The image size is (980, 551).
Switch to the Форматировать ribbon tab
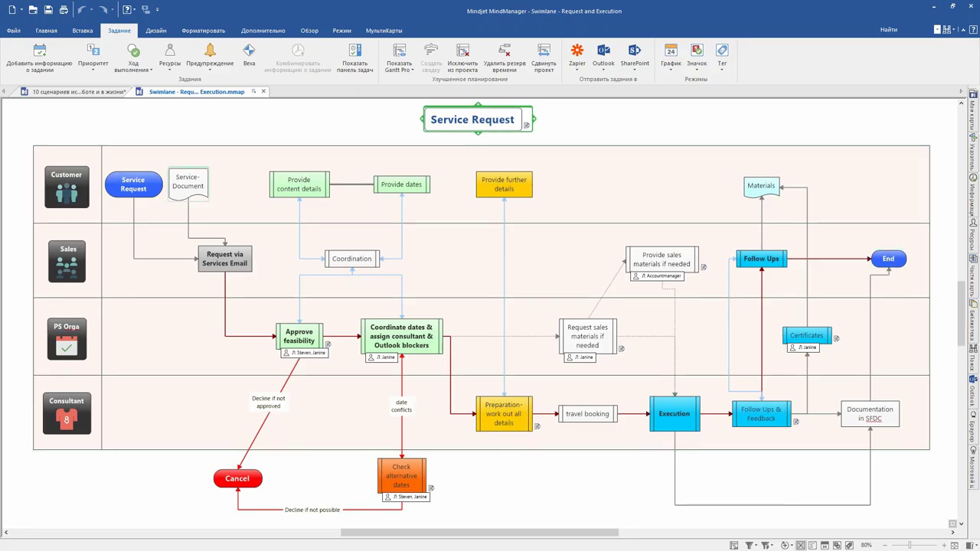coord(204,31)
